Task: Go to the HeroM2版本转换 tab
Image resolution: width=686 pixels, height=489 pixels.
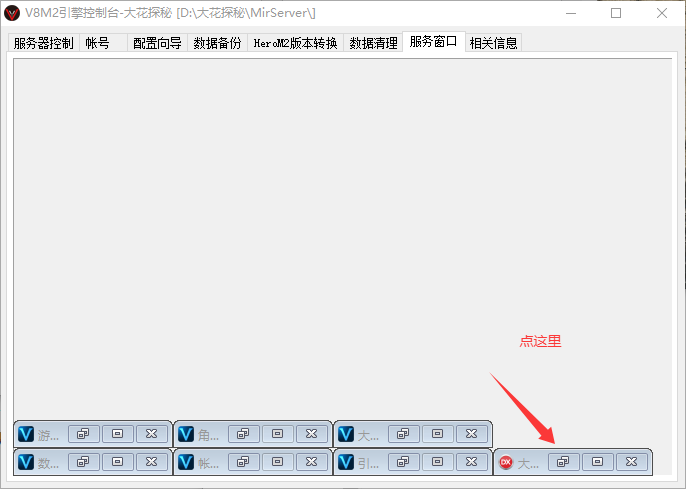Action: click(295, 43)
